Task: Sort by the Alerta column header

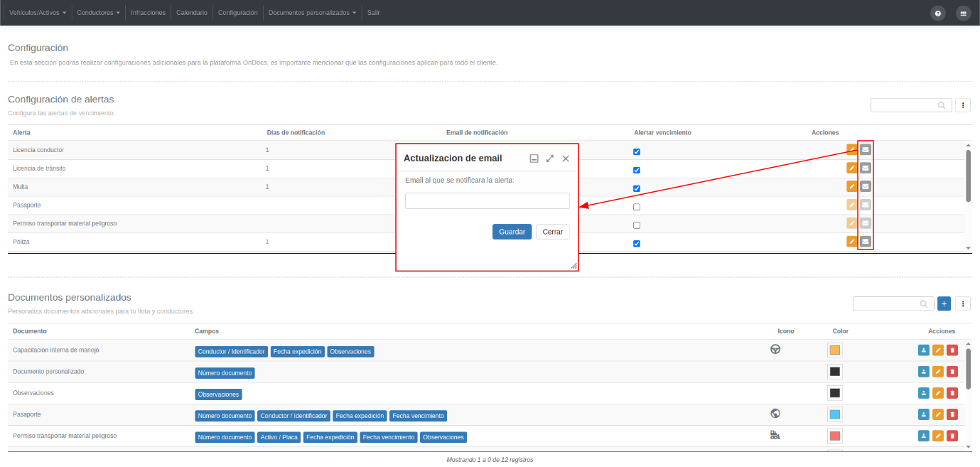Action: pos(21,133)
